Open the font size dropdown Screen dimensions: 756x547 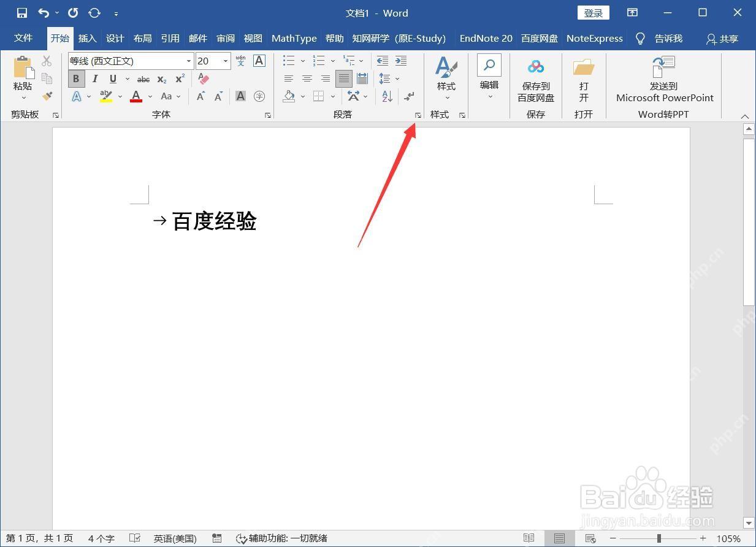(226, 61)
